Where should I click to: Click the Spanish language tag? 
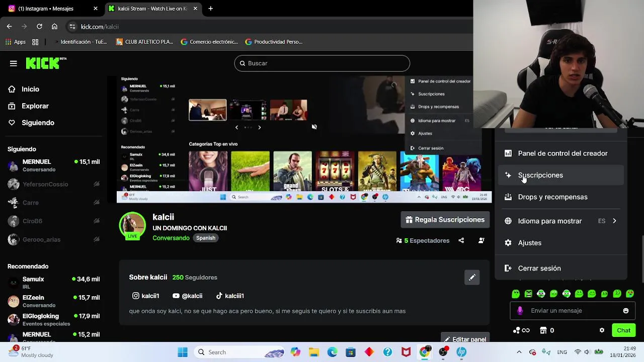pyautogui.click(x=206, y=238)
